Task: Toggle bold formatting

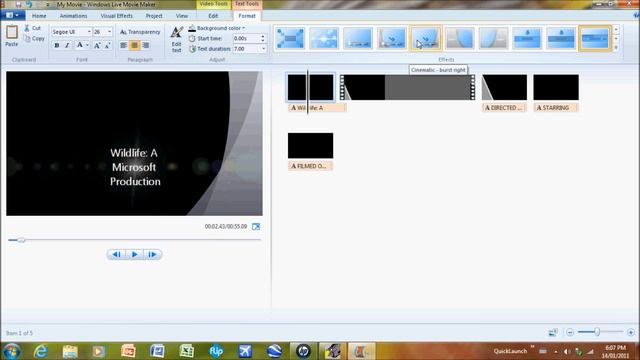Action: (x=57, y=45)
